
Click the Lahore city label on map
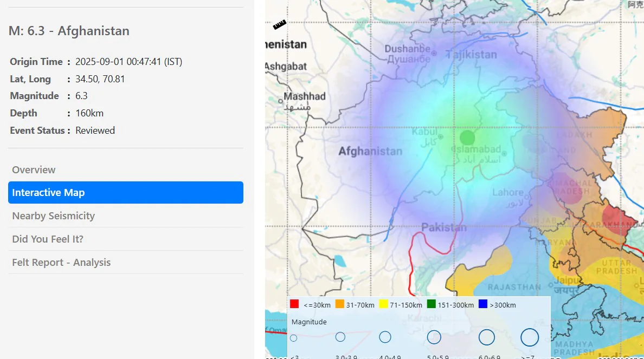pyautogui.click(x=507, y=192)
